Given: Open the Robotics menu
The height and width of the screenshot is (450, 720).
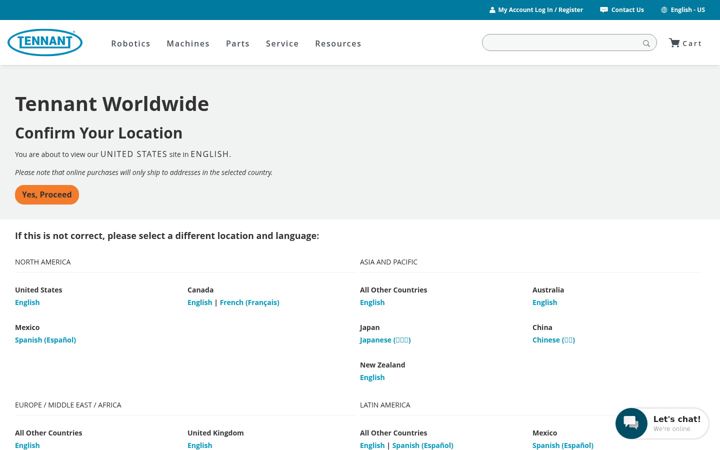Looking at the screenshot, I should tap(131, 44).
